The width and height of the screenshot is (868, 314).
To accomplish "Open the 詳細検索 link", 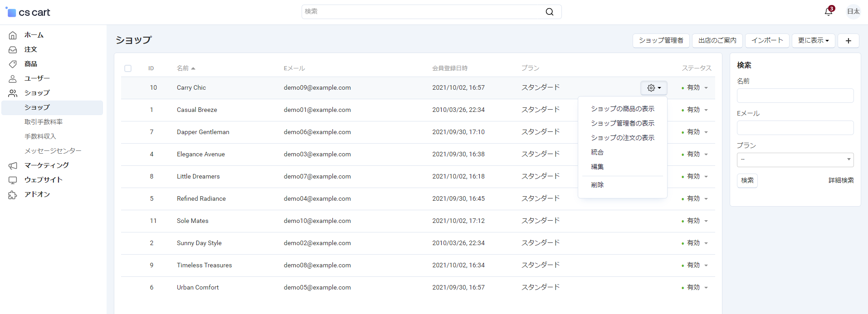I will pos(841,180).
